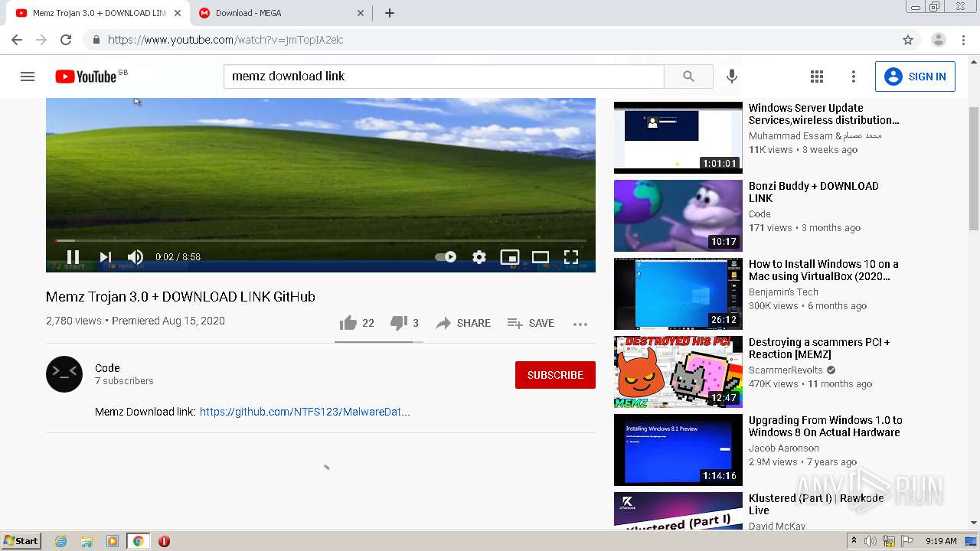Open Bonzi Buddy video thumbnail
The width and height of the screenshot is (980, 551).
pos(678,216)
